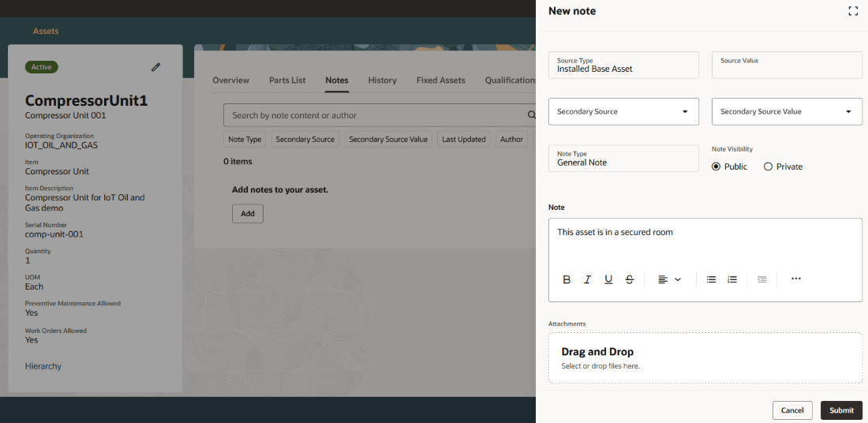This screenshot has height=423, width=868.
Task: Click in the note text area
Action: pos(705,242)
